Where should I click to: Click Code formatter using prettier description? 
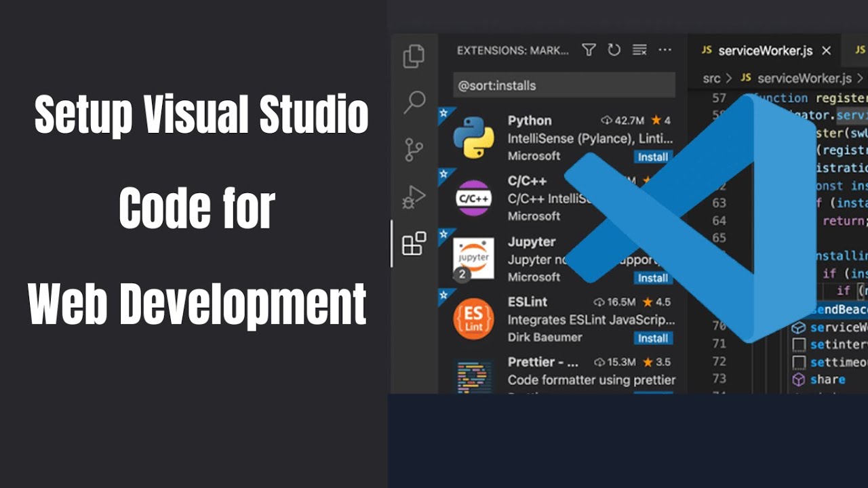pos(591,380)
